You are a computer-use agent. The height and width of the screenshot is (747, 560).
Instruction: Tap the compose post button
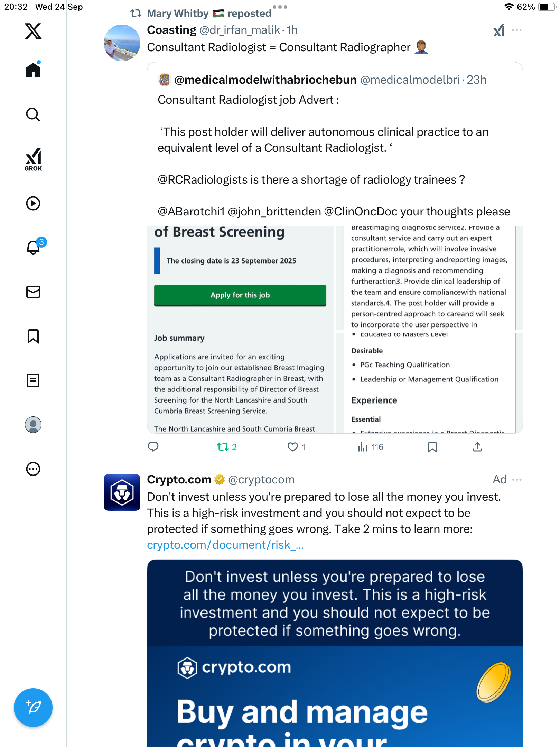pyautogui.click(x=33, y=708)
